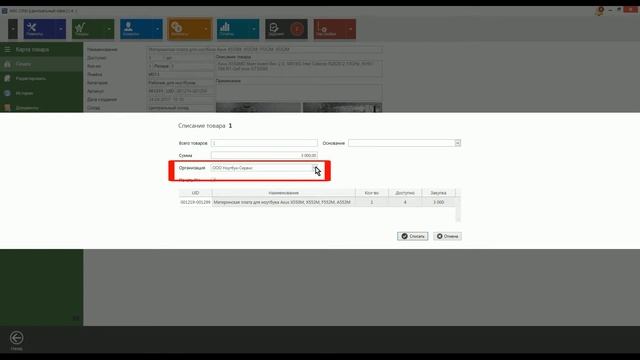Click the UID column header
The image size is (640, 360).
(x=195, y=193)
